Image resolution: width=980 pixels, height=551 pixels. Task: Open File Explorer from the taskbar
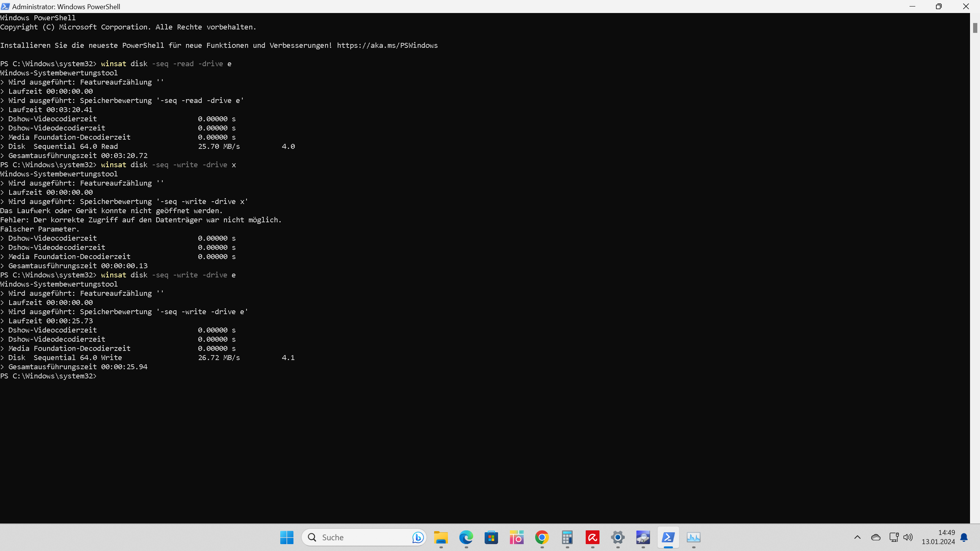pyautogui.click(x=441, y=537)
